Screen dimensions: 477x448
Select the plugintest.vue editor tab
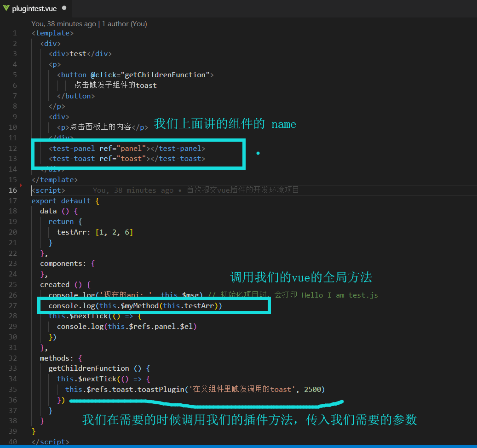[x=34, y=8]
